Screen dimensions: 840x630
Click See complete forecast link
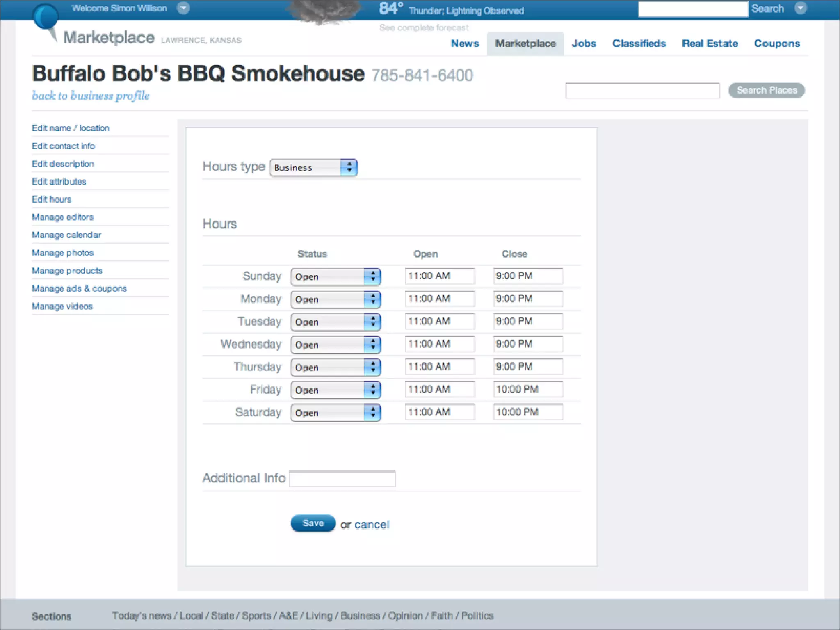424,28
